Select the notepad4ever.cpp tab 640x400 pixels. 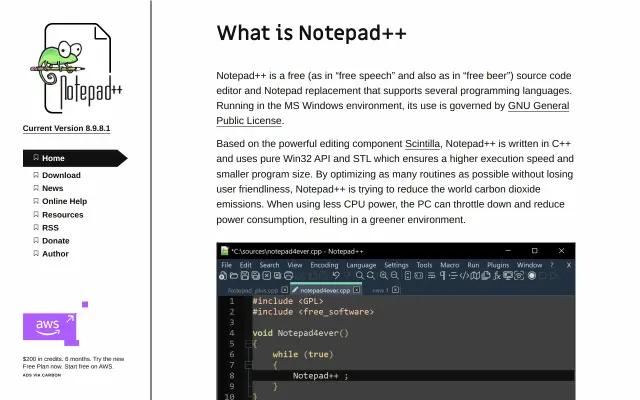(x=325, y=290)
